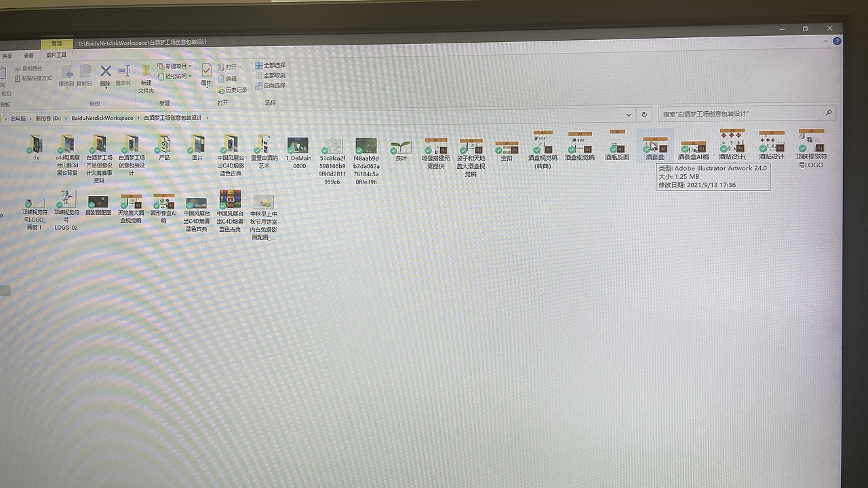Viewport: 868px width, 488px height.
Task: Select the 邛崃视觉符号LOGO-02 file
Action: click(x=66, y=211)
